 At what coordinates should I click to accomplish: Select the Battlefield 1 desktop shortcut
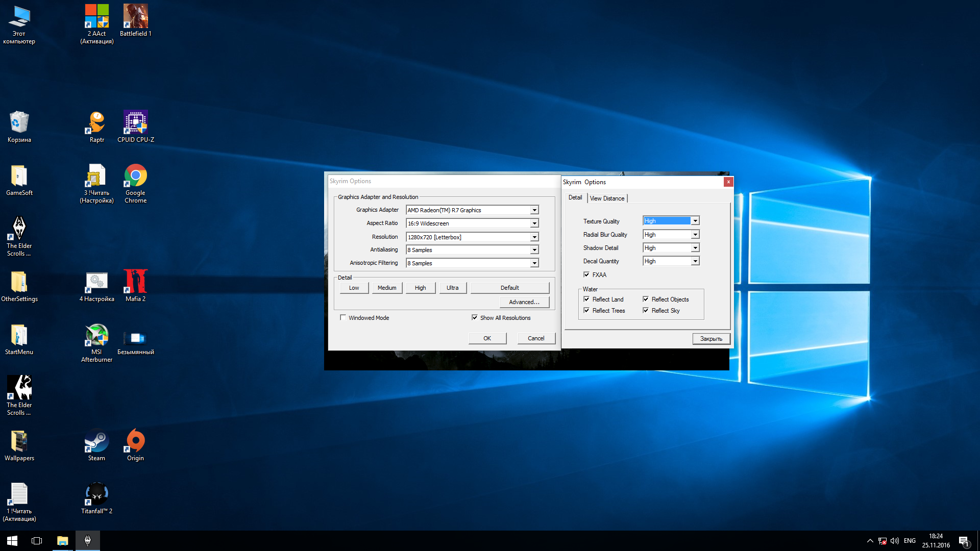[x=135, y=20]
